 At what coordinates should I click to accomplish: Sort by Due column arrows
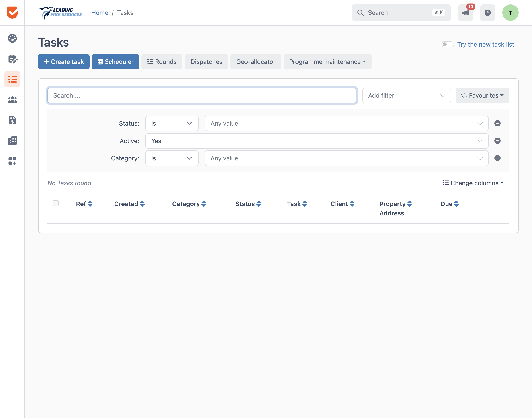point(456,204)
